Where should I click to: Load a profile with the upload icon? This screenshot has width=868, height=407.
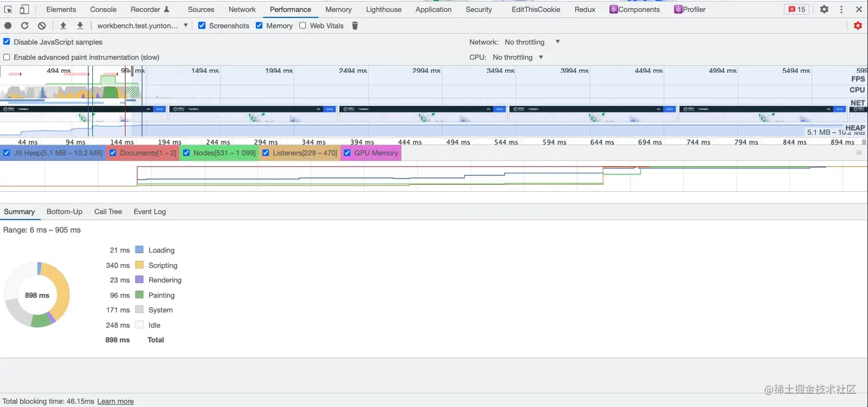63,26
